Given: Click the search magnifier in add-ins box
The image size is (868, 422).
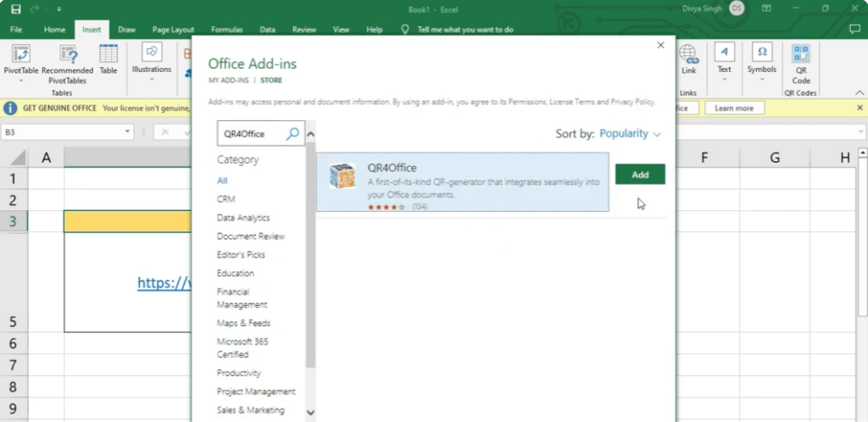Looking at the screenshot, I should (292, 133).
